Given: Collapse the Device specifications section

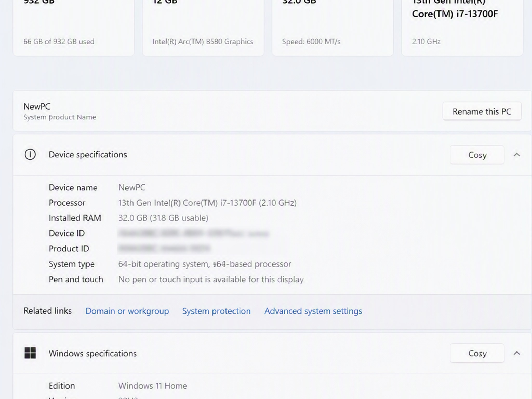Looking at the screenshot, I should (517, 155).
